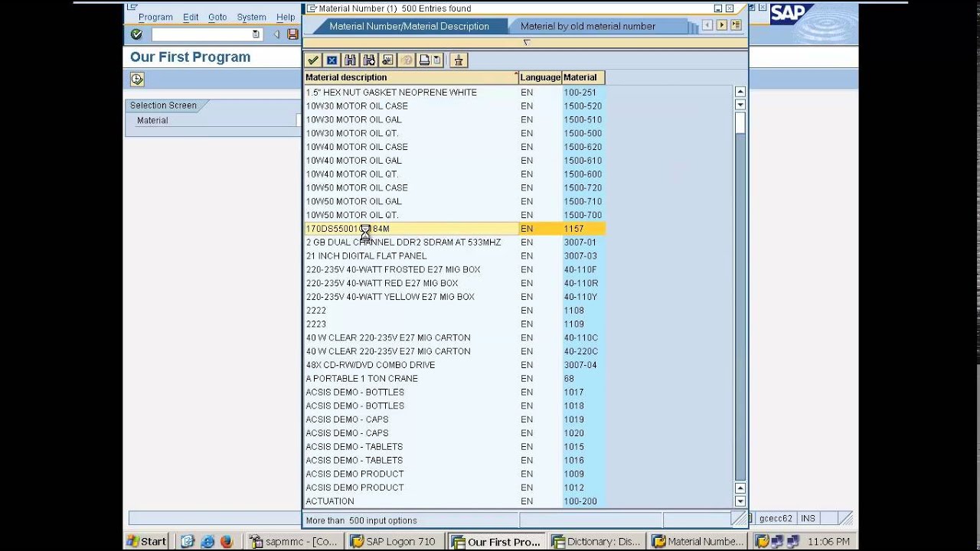980x551 pixels.
Task: Click the Language column header
Action: tap(541, 77)
